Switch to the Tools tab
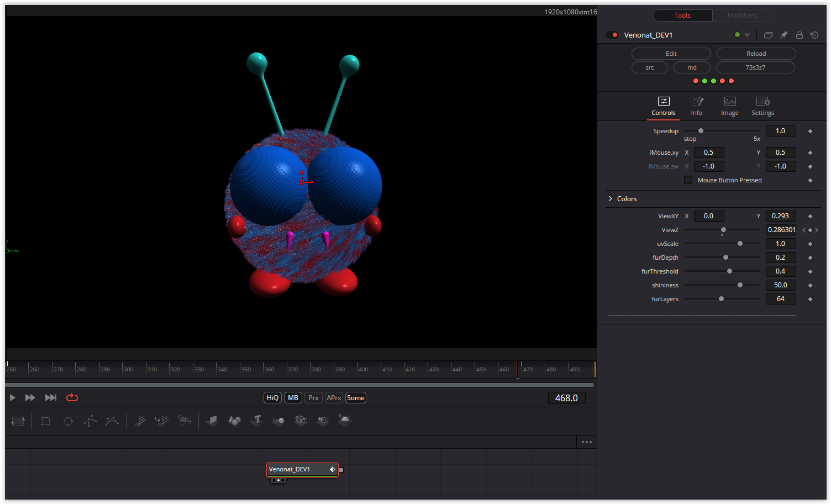Image resolution: width=831 pixels, height=504 pixels. point(682,15)
